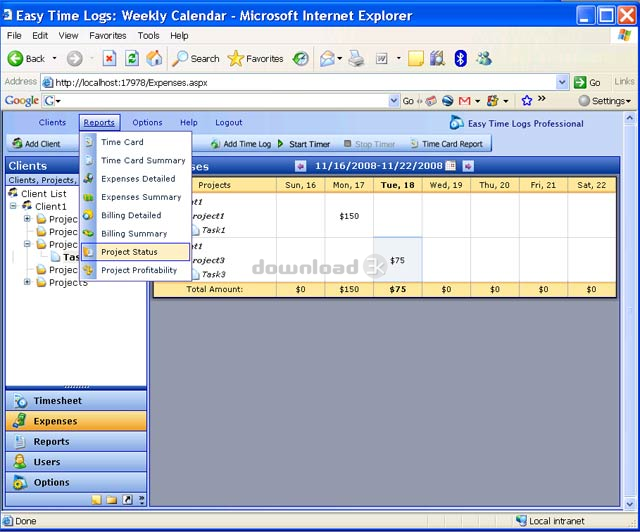The image size is (640, 532).
Task: Click the Start Timer button
Action: click(304, 144)
